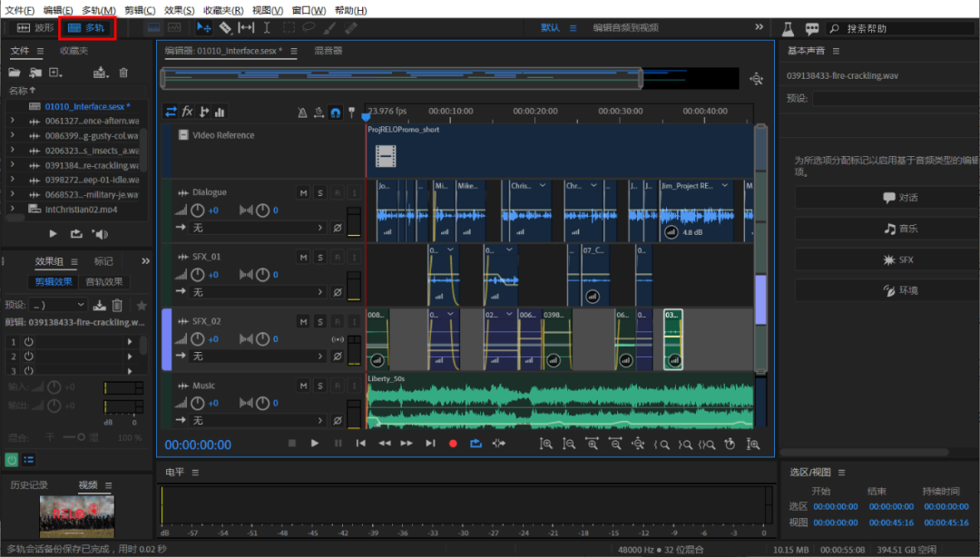Adjust SFX_01 track pan knob
Image resolution: width=980 pixels, height=557 pixels.
pyautogui.click(x=262, y=275)
